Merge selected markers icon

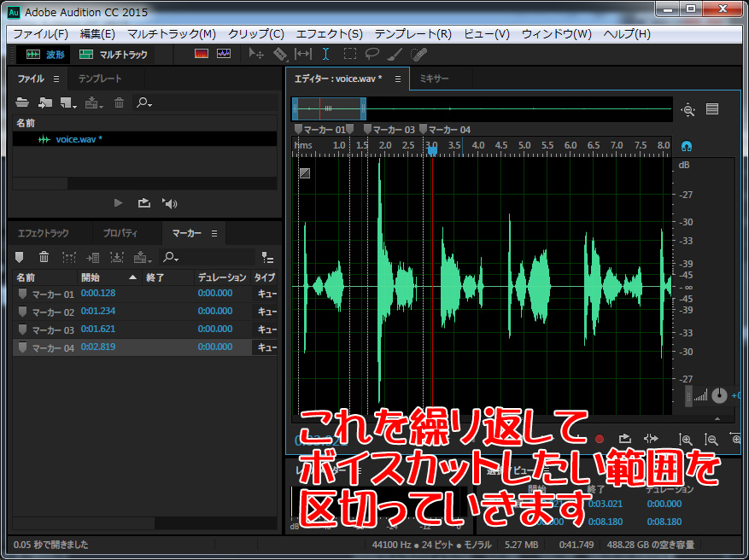(x=69, y=258)
